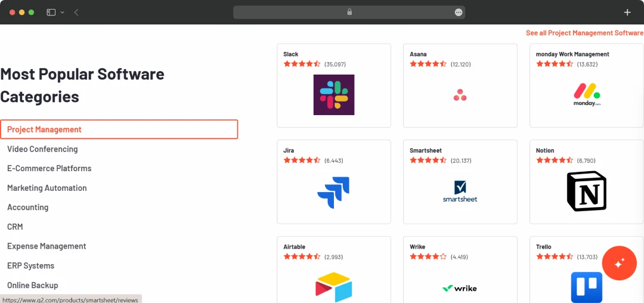The width and height of the screenshot is (644, 303).
Task: Click Notion's star rating
Action: click(555, 160)
